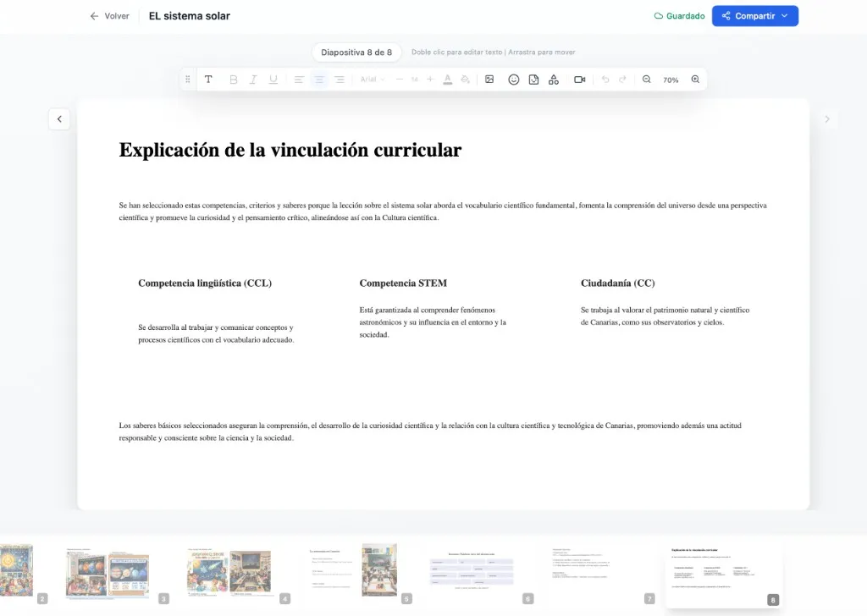Select the paragraph starting Se han seleccionado

point(443,211)
